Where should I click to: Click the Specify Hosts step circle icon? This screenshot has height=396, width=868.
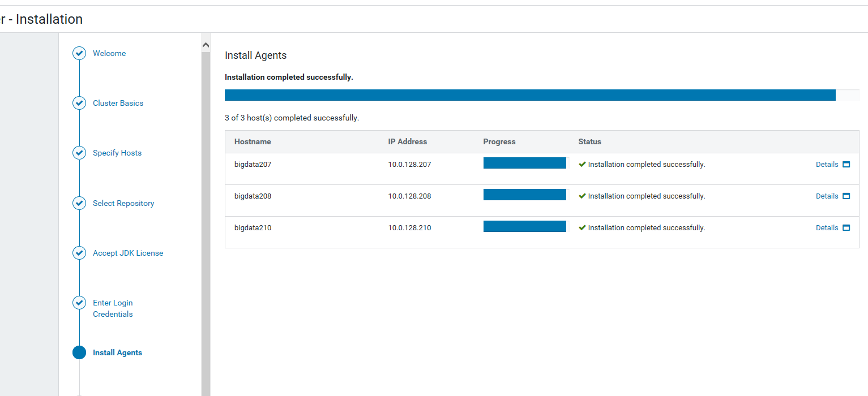click(79, 153)
